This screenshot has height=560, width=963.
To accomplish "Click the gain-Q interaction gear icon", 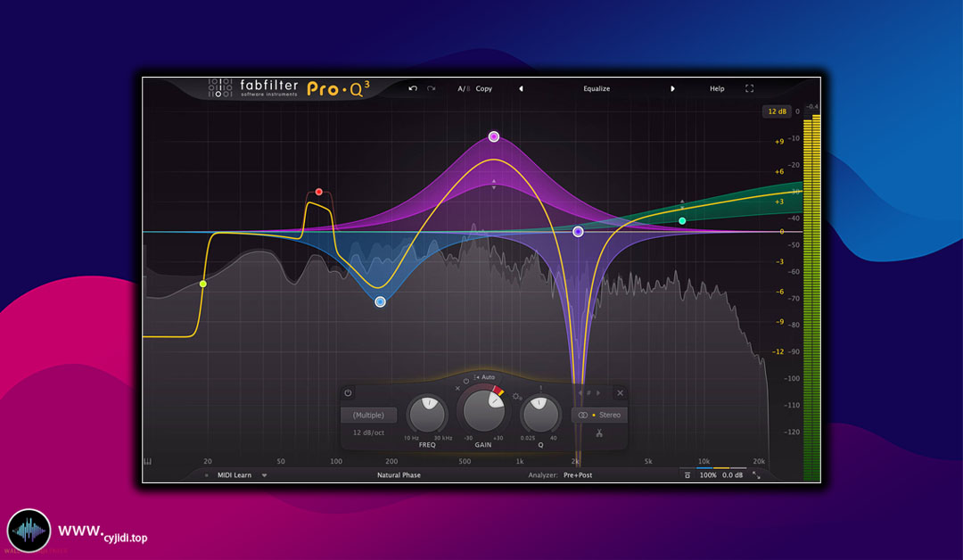I will point(516,397).
